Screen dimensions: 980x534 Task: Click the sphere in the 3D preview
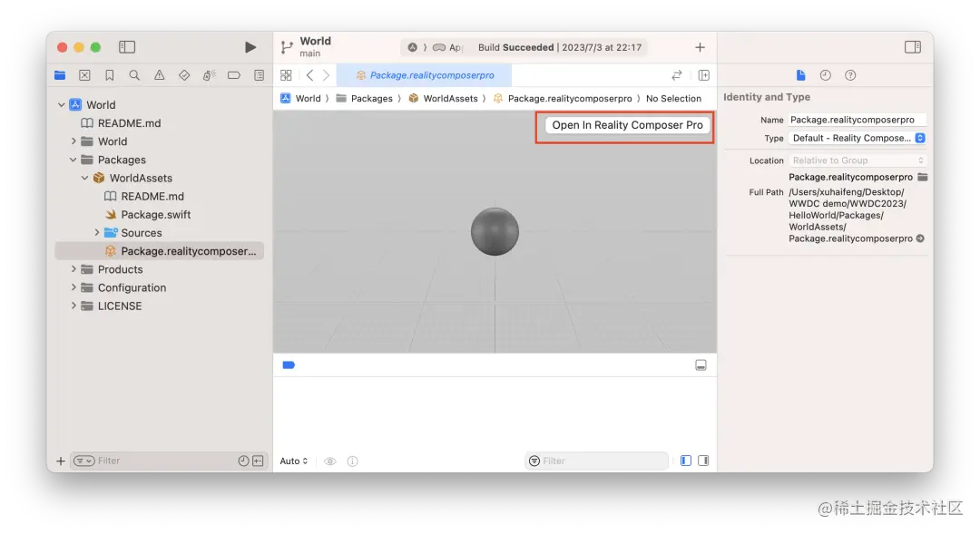pyautogui.click(x=495, y=232)
